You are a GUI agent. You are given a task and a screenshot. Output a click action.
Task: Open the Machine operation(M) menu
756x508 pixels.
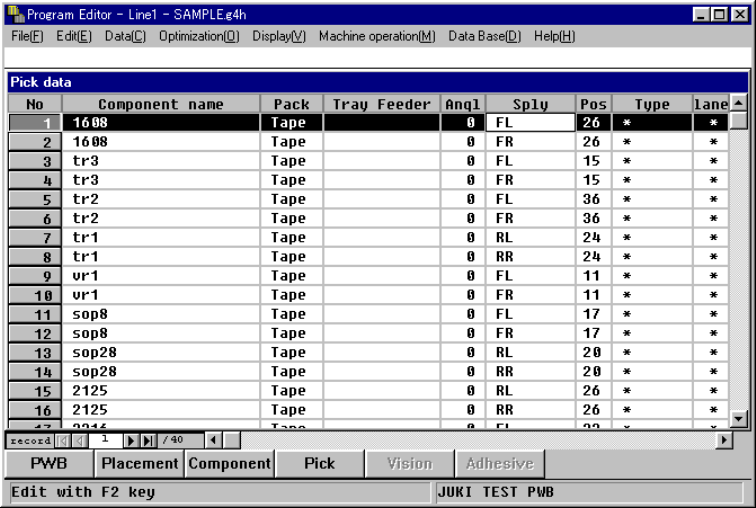click(x=377, y=36)
